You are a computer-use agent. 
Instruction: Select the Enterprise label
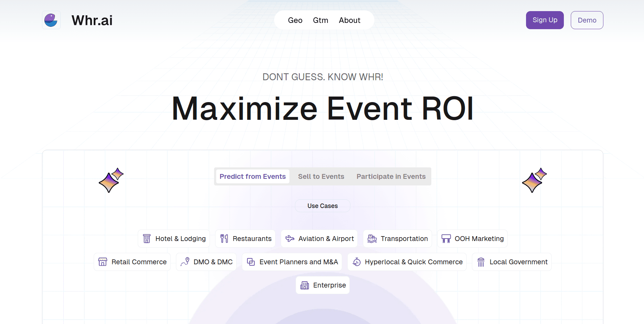[x=330, y=285]
